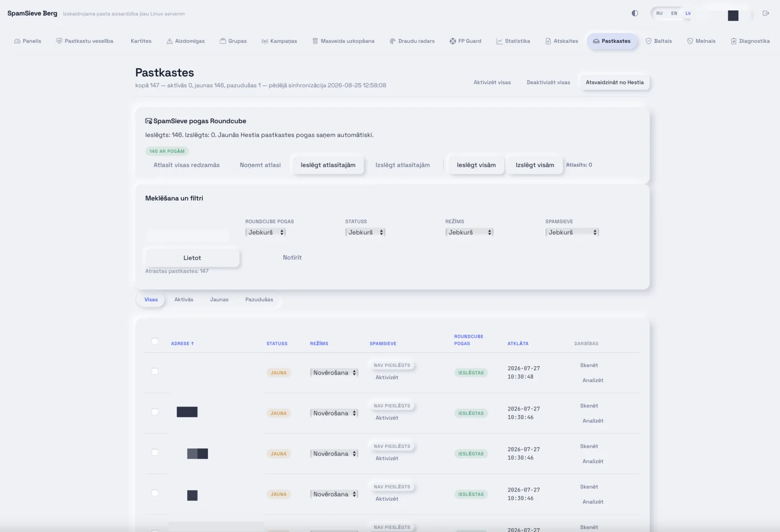Screen dimensions: 780x532
Task: Toggle dark mode contrast icon
Action: [x=635, y=13]
